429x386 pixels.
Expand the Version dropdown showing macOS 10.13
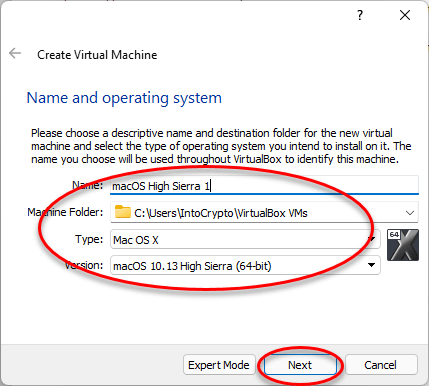[245, 266]
